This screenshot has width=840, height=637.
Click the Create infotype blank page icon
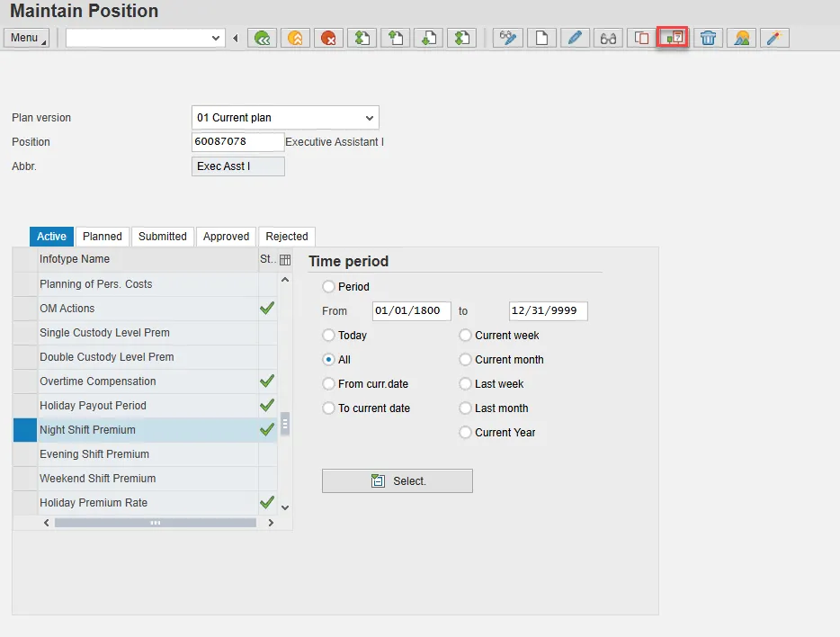pos(541,38)
